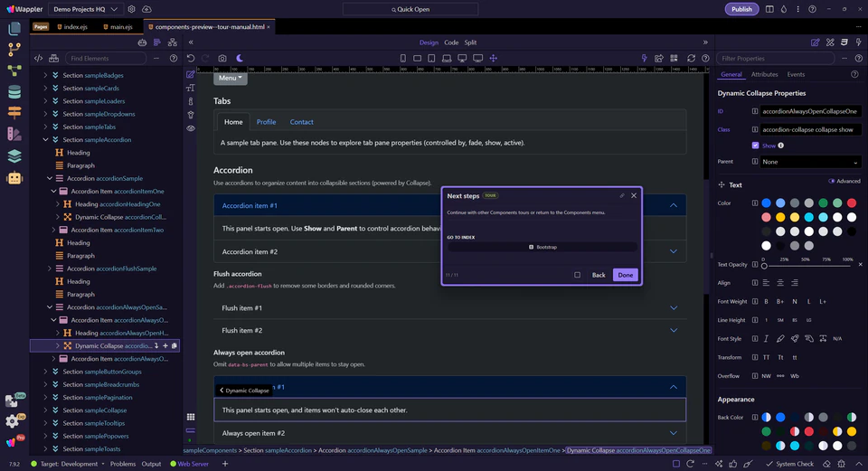The width and height of the screenshot is (868, 471).
Task: Take a page snapshot with camera icon
Action: [x=222, y=58]
